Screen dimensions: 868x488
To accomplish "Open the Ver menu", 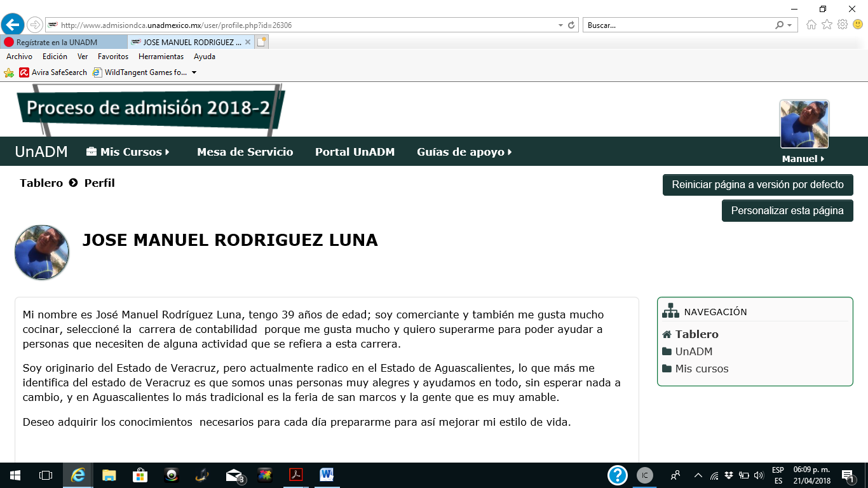I will 83,57.
